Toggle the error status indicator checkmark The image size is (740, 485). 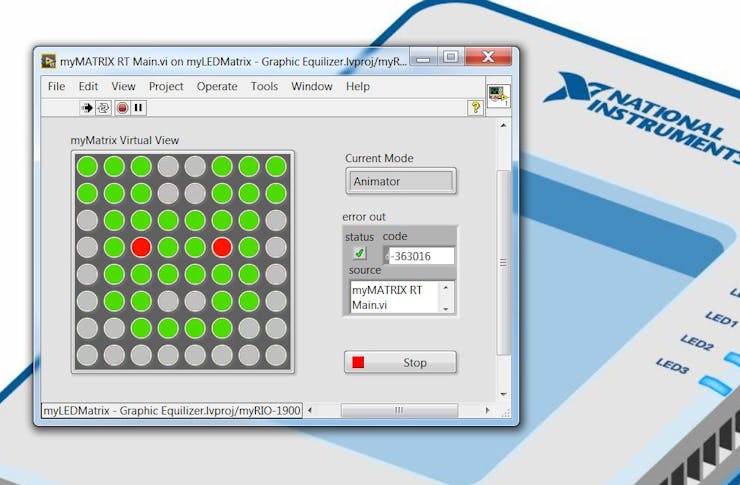[360, 253]
